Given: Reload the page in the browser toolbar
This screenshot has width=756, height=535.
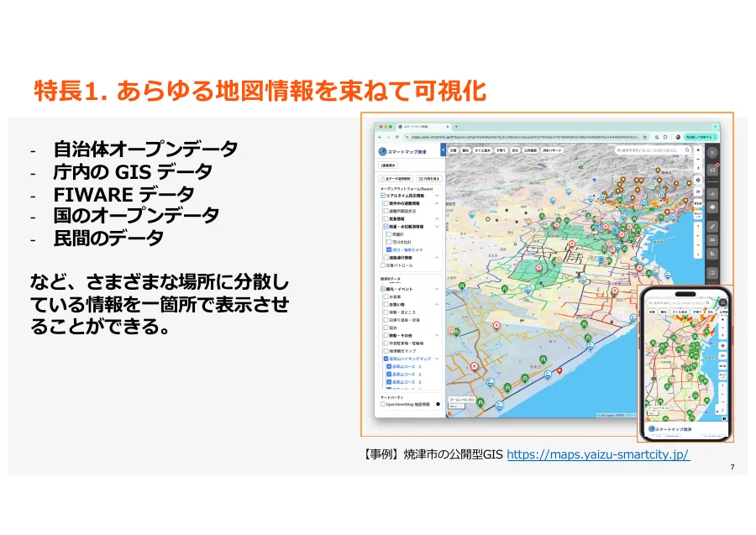Looking at the screenshot, I should [x=396, y=138].
